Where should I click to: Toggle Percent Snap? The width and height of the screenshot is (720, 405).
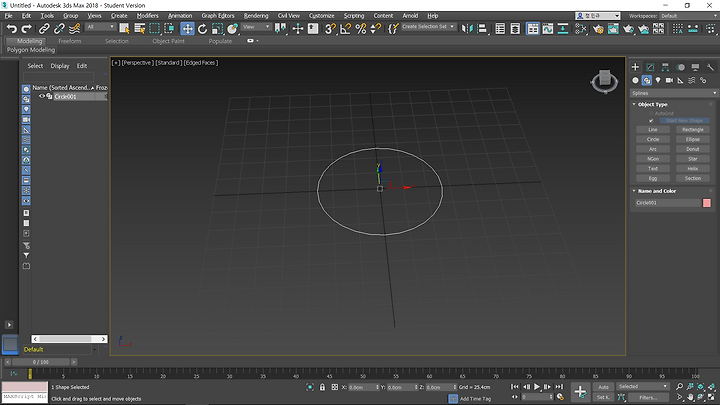(x=361, y=28)
